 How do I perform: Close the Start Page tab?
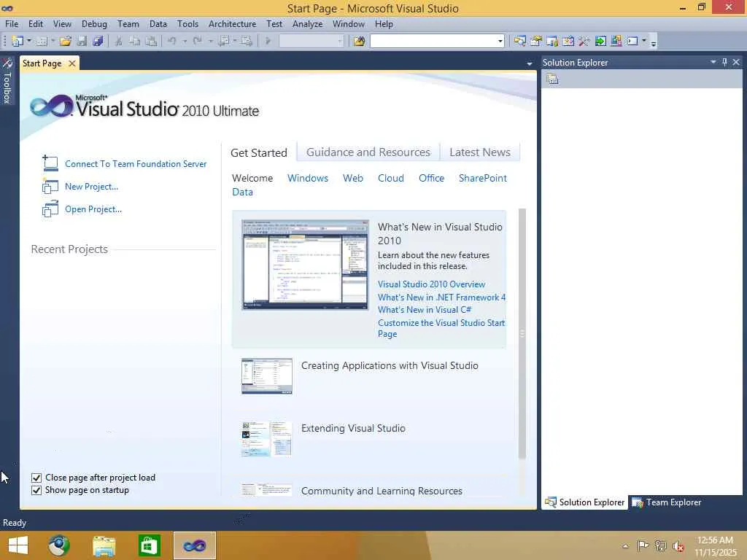pos(72,63)
